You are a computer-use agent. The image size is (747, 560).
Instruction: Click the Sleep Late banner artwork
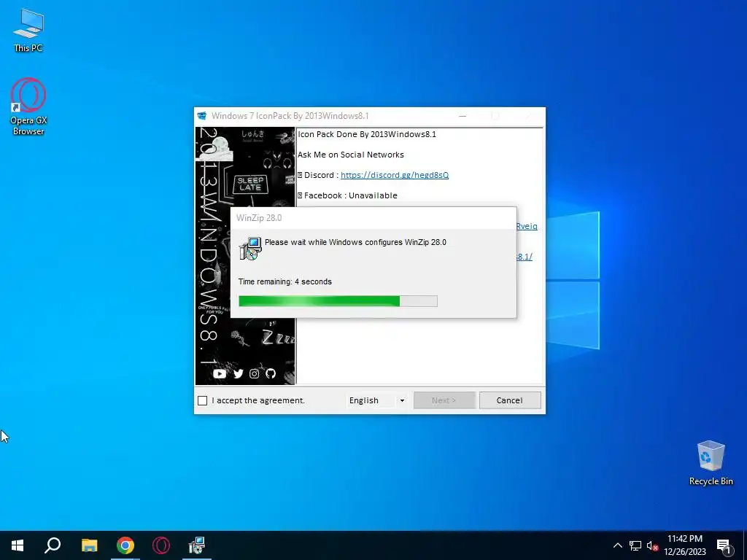[x=250, y=184]
